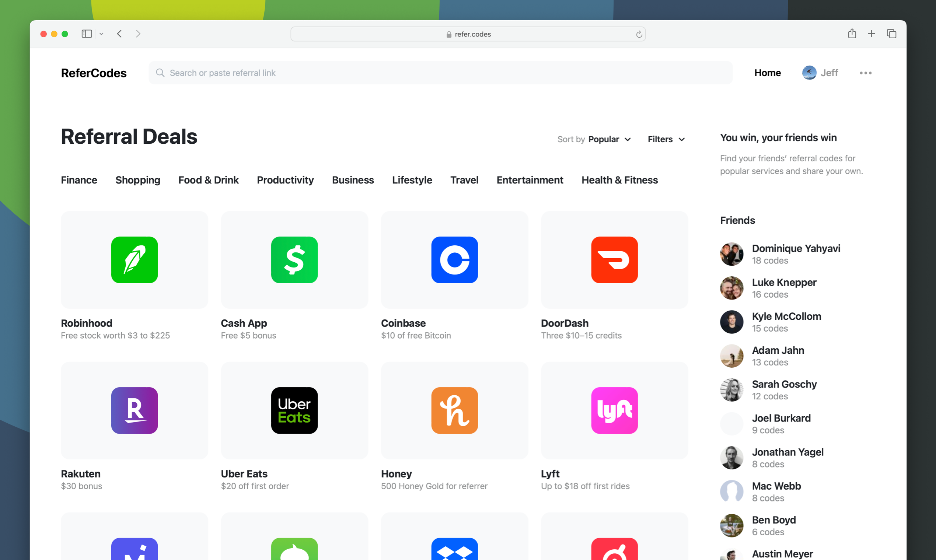The height and width of the screenshot is (560, 936).
Task: Click the Uber Eats app icon
Action: (294, 409)
